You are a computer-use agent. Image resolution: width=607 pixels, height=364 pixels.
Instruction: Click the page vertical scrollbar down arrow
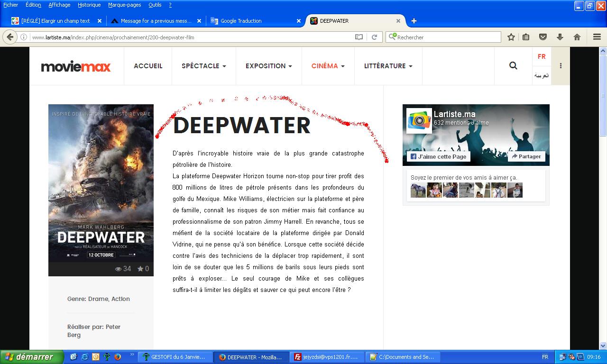pyautogui.click(x=603, y=346)
